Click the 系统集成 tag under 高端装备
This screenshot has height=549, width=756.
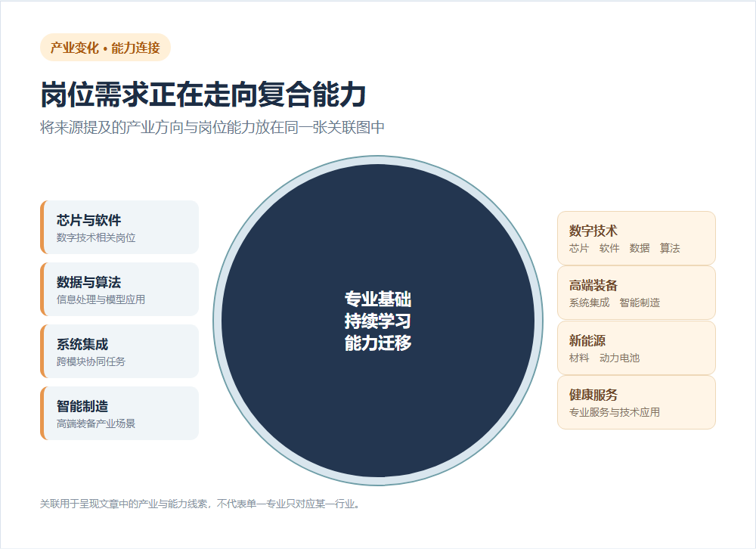pyautogui.click(x=589, y=302)
